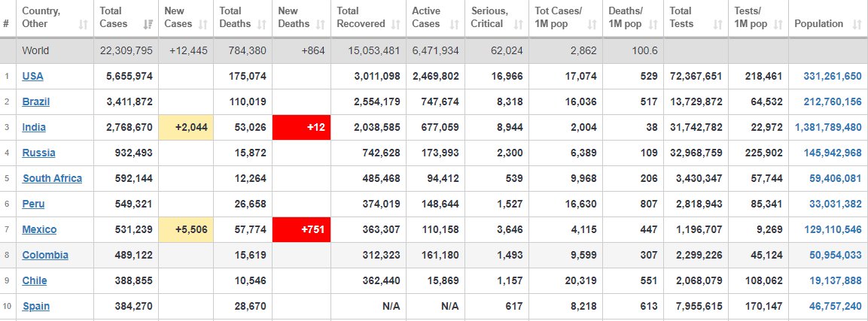
Task: Sort table by New Cases arrows
Action: click(x=203, y=24)
